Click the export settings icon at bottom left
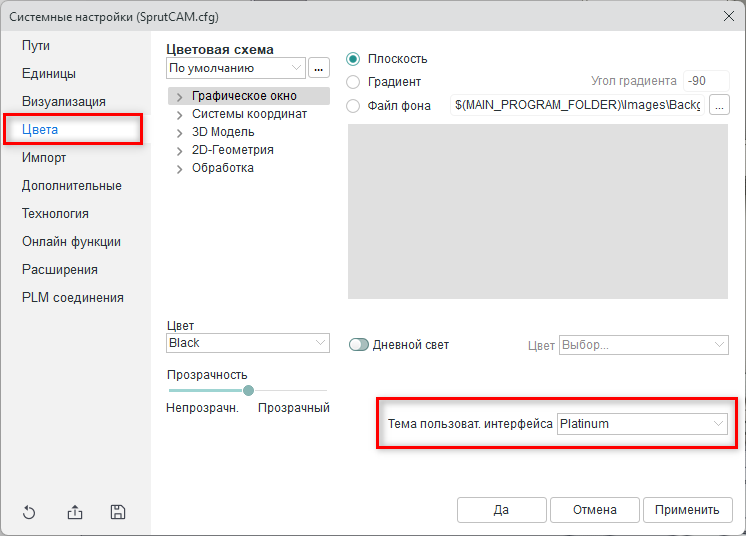The image size is (746, 536). point(75,513)
